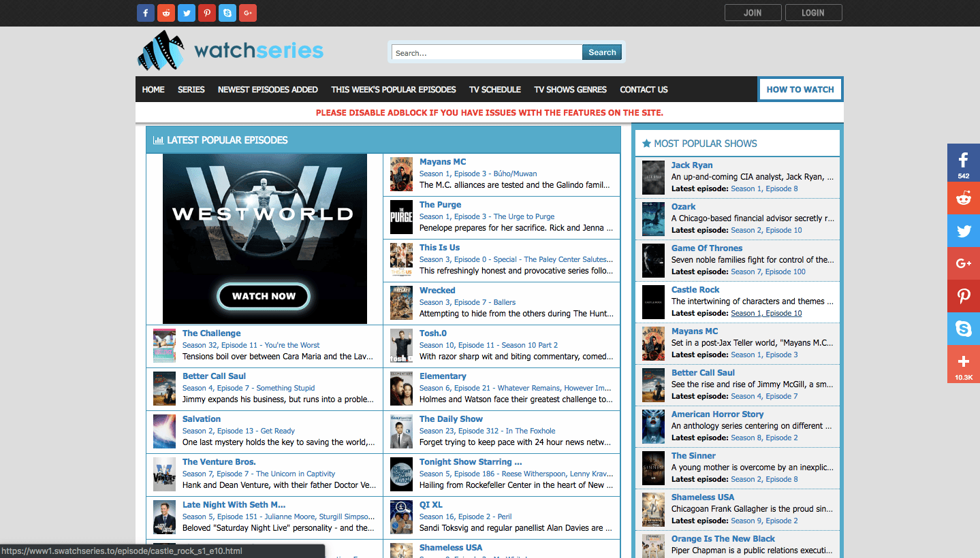Open Elementary title link
Image resolution: width=980 pixels, height=558 pixels.
point(443,376)
